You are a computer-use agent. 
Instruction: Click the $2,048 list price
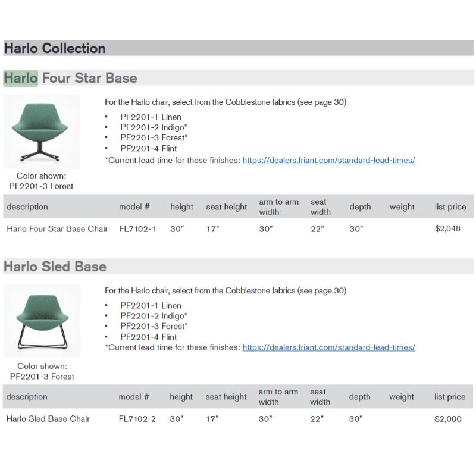447,228
